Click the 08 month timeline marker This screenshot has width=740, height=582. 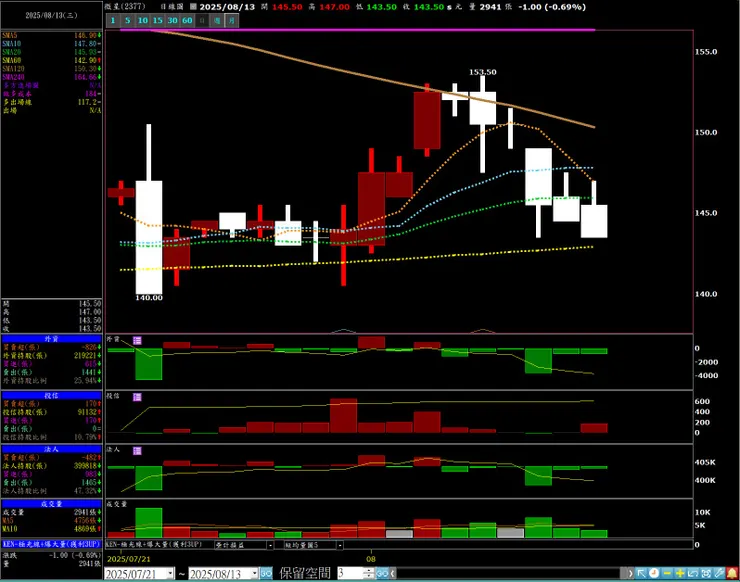click(x=371, y=559)
